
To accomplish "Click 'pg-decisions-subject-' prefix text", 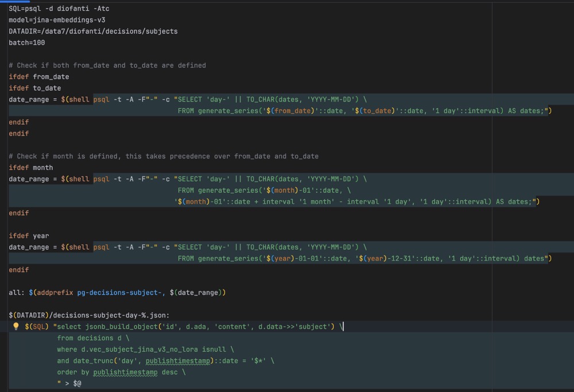I will 119,293.
